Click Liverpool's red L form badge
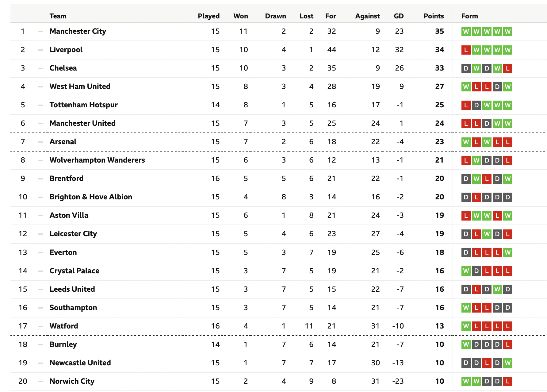Viewport: 547px width, 392px height. pyautogui.click(x=466, y=50)
